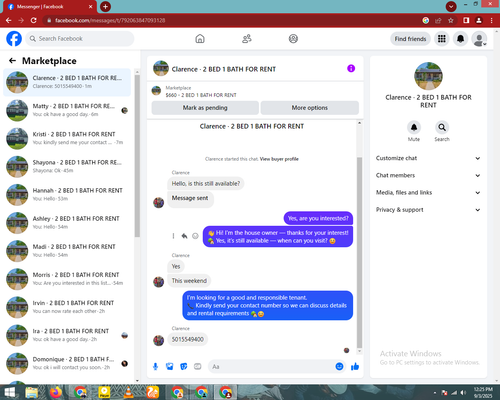Open the Facebook Home icon
The image size is (500, 400).
coord(200,39)
